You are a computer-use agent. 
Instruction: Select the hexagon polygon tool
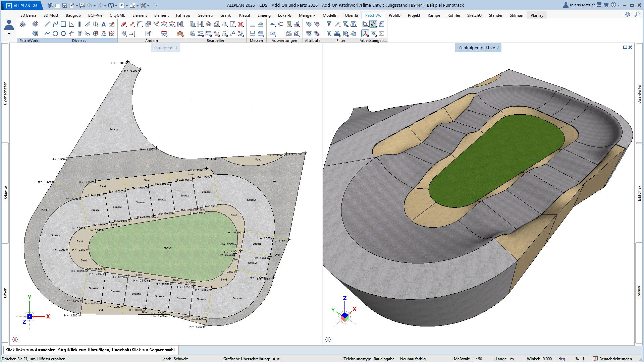coord(63,34)
